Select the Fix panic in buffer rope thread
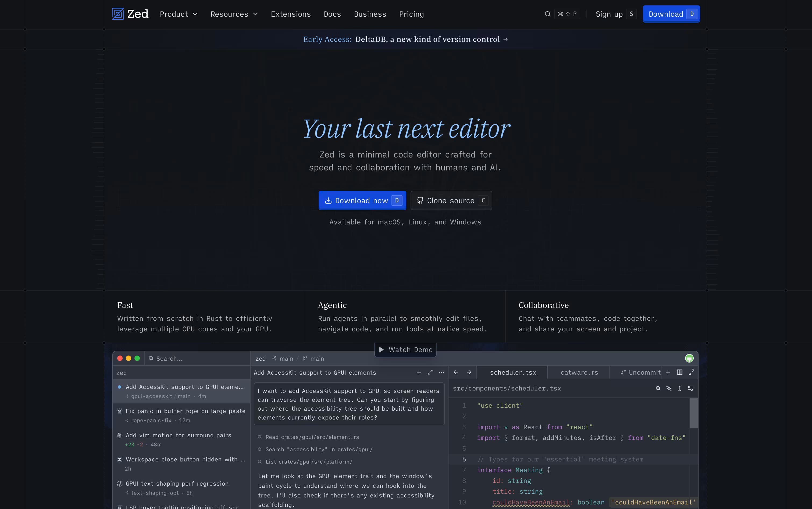The height and width of the screenshot is (509, 812). point(181,415)
